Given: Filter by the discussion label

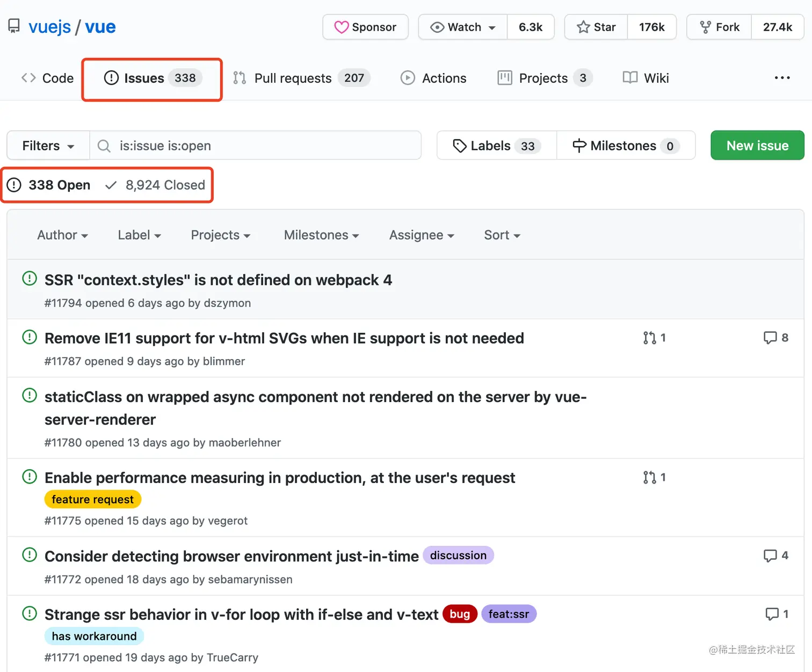Looking at the screenshot, I should coord(458,556).
